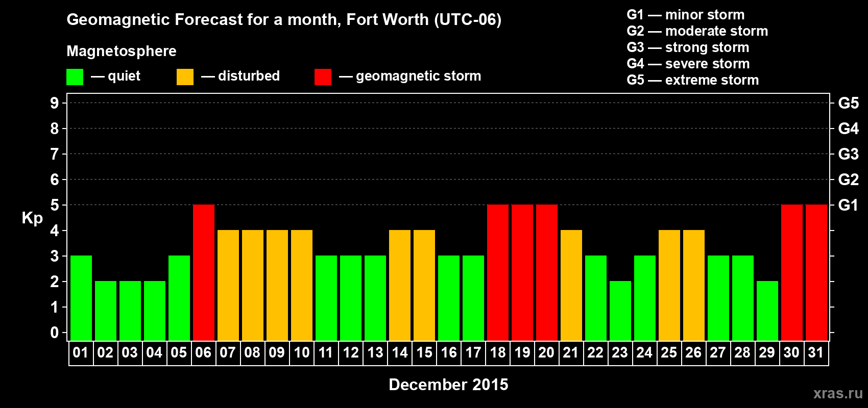This screenshot has width=868, height=408.
Task: Click the date label 09
Action: coord(277,352)
